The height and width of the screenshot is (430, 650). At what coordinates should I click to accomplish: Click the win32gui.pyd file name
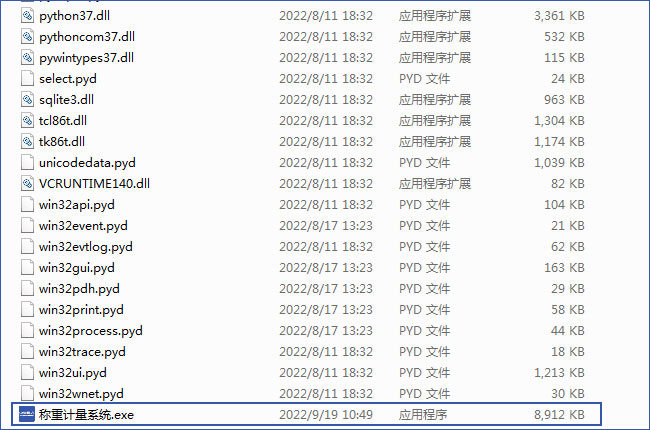77,268
